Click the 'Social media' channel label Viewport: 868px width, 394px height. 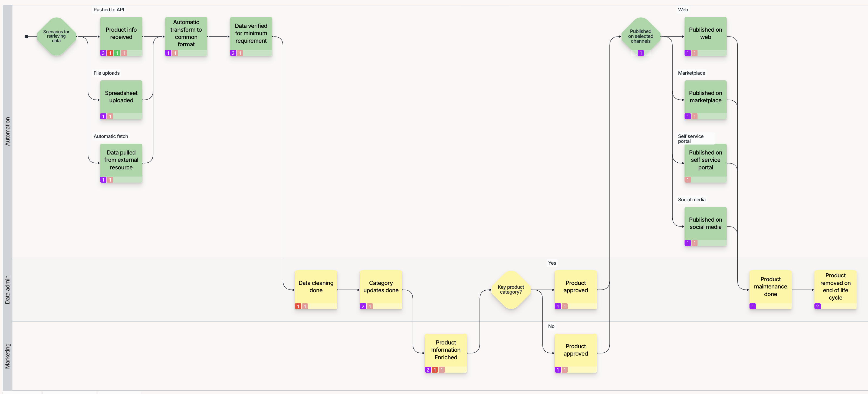(692, 200)
